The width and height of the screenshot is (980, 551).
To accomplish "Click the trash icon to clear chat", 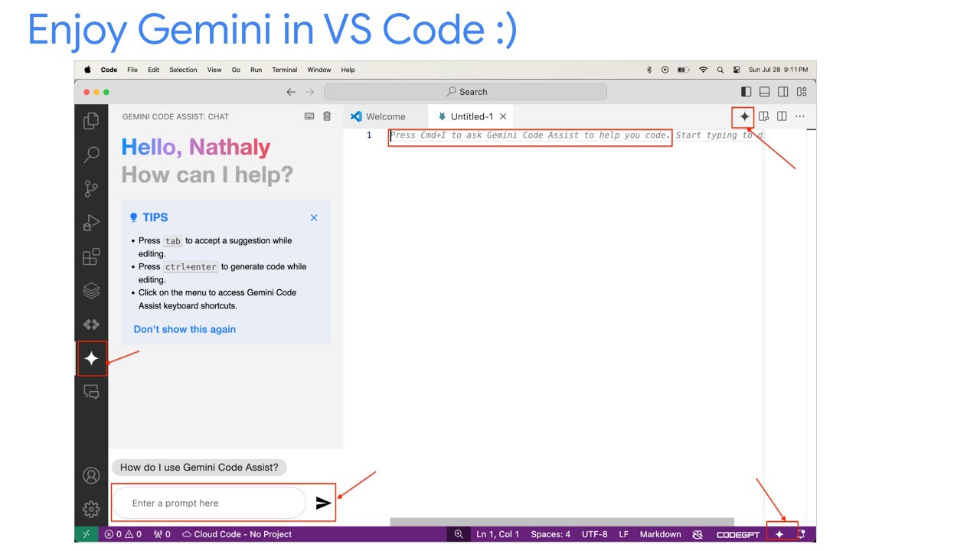I will pos(327,116).
